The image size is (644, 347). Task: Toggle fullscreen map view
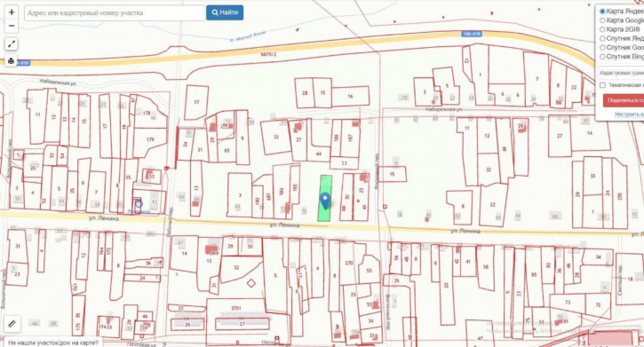click(x=12, y=43)
